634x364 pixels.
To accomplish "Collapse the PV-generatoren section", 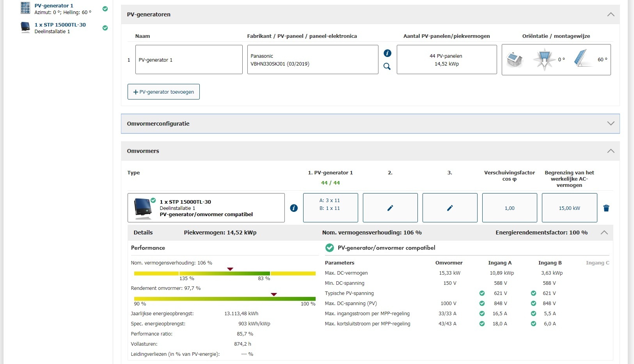I will coord(611,14).
